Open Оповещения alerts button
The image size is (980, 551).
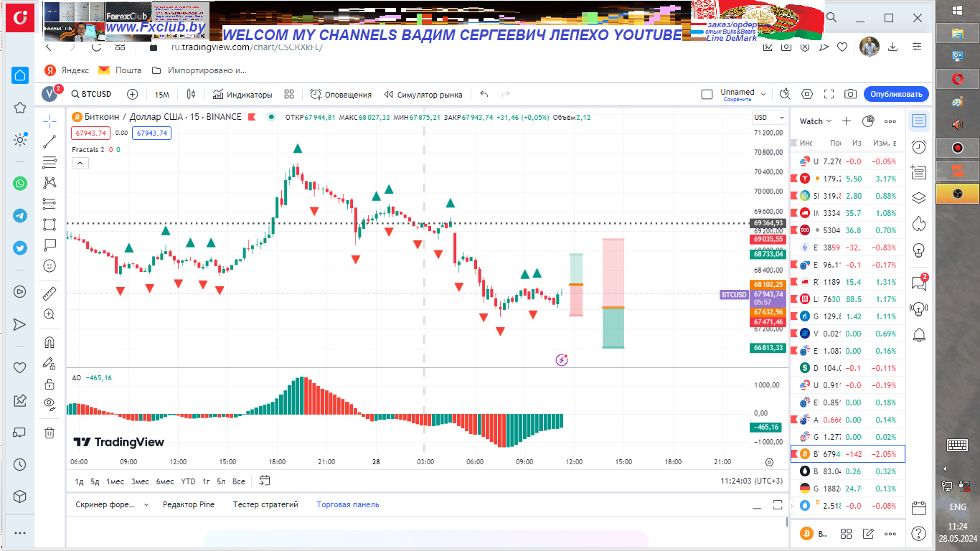pyautogui.click(x=341, y=94)
